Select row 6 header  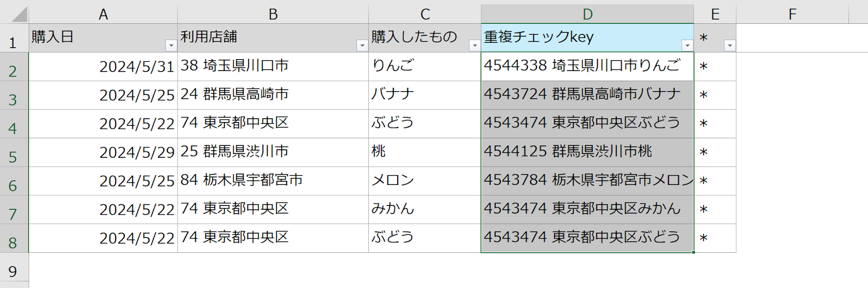pos(13,181)
